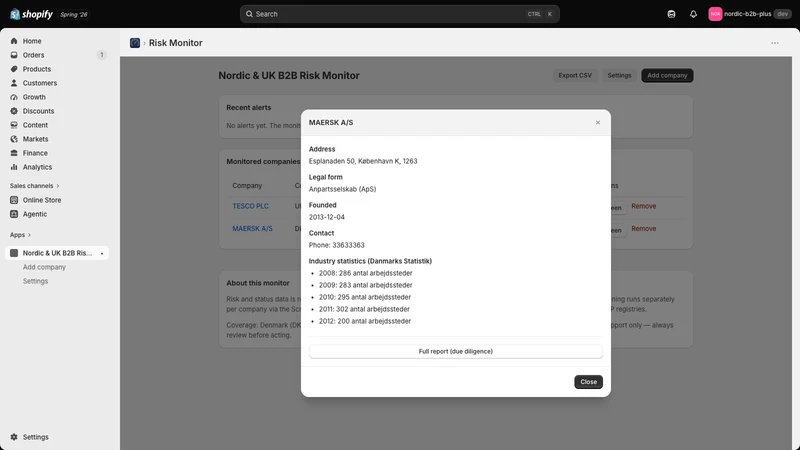Open Add company submenu item
The image size is (800, 450).
44,267
